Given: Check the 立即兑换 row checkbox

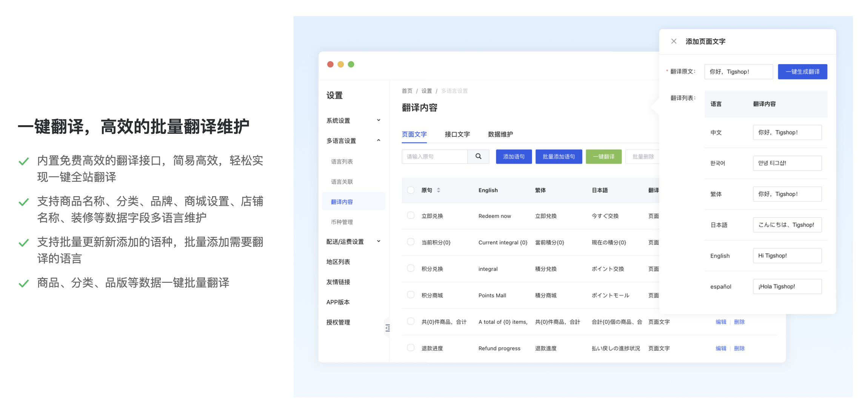Looking at the screenshot, I should pos(411,216).
